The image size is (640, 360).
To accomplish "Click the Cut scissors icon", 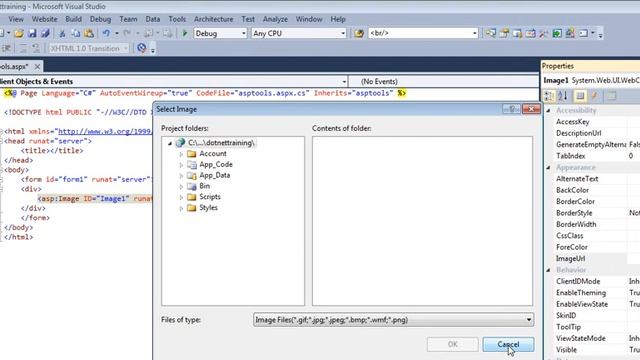I will click(x=62, y=33).
